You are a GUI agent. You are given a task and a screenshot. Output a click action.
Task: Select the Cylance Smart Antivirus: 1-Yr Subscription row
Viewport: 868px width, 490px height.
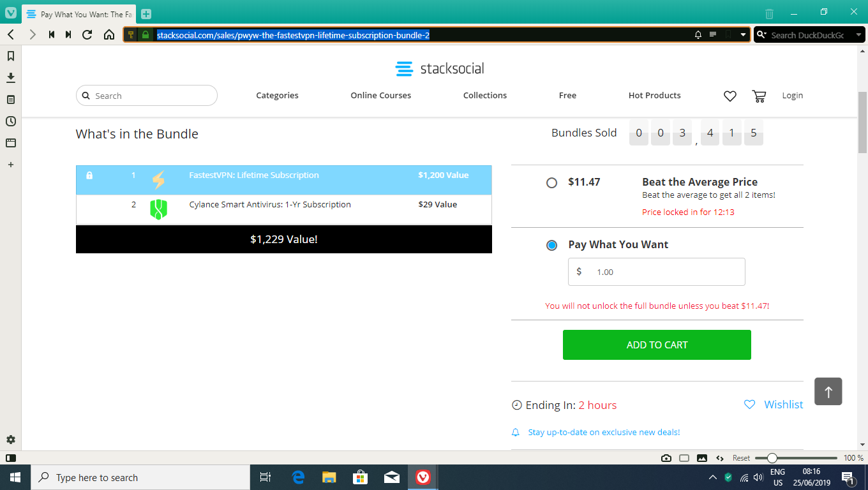coord(284,209)
